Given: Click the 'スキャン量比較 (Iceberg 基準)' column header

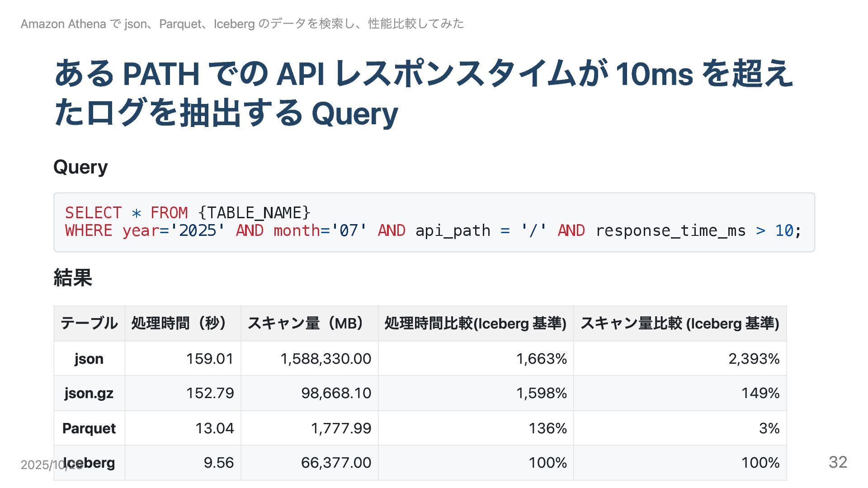Looking at the screenshot, I should click(679, 324).
